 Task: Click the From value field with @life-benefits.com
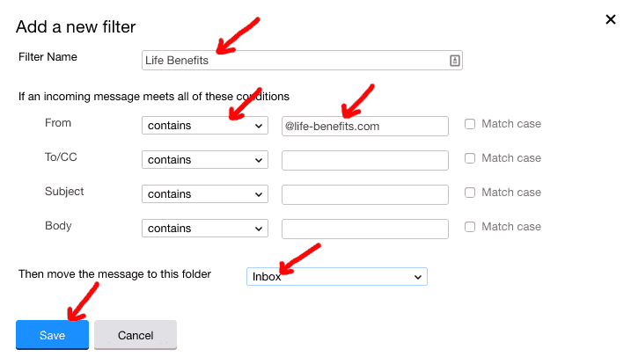pos(365,127)
